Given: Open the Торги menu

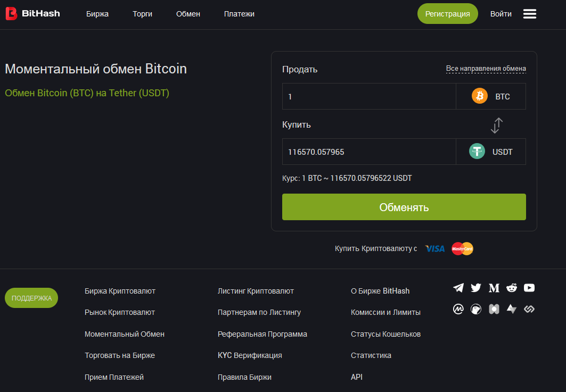Looking at the screenshot, I should coord(142,14).
